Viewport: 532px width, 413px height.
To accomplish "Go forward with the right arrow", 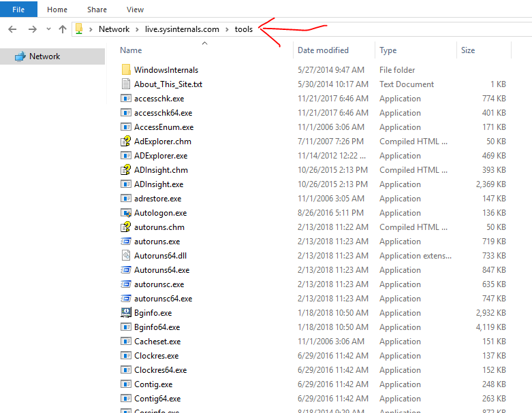I will pos(32,29).
